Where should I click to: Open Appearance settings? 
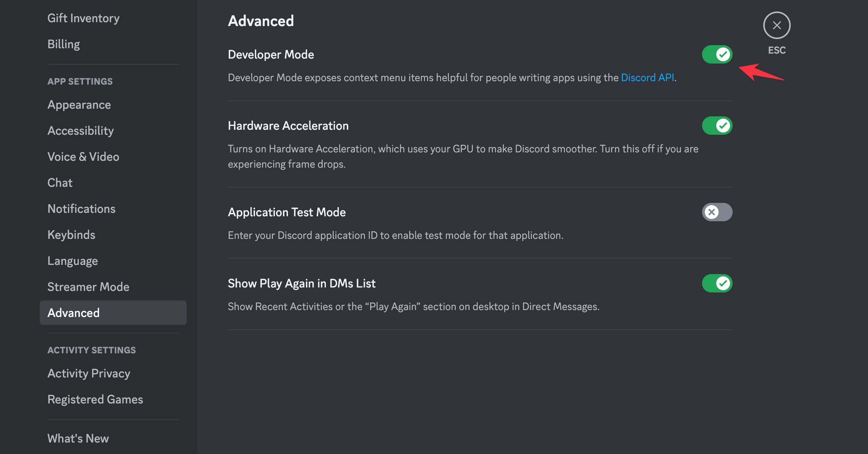click(79, 105)
